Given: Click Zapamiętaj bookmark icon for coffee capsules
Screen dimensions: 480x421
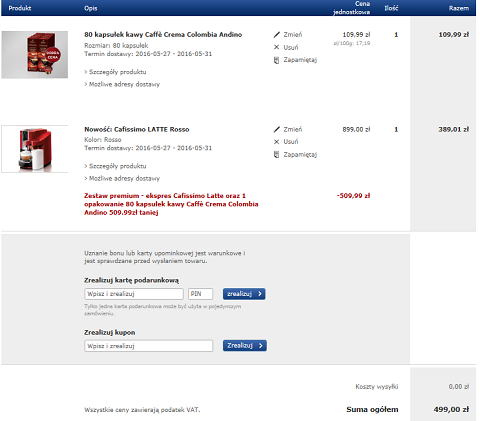Looking at the screenshot, I should (276, 60).
